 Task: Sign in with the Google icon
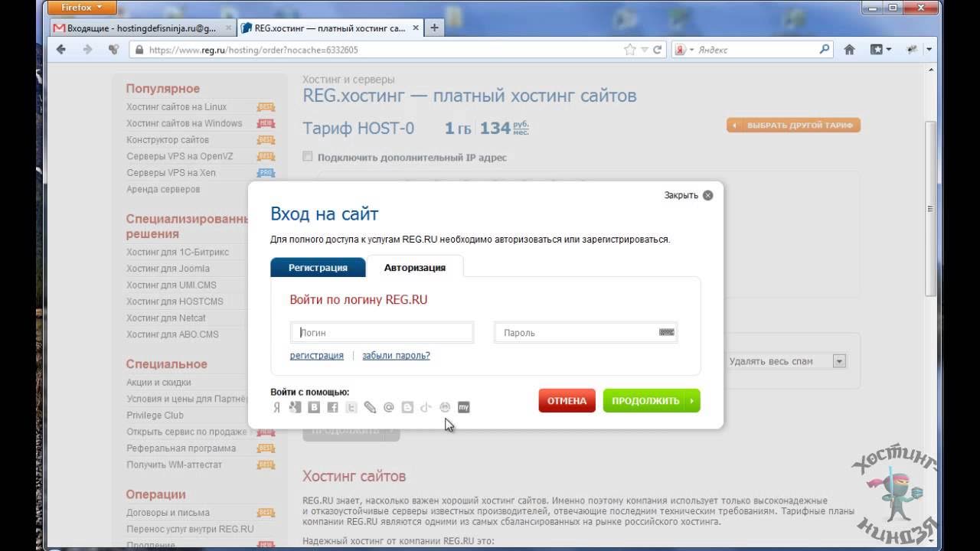pyautogui.click(x=295, y=407)
